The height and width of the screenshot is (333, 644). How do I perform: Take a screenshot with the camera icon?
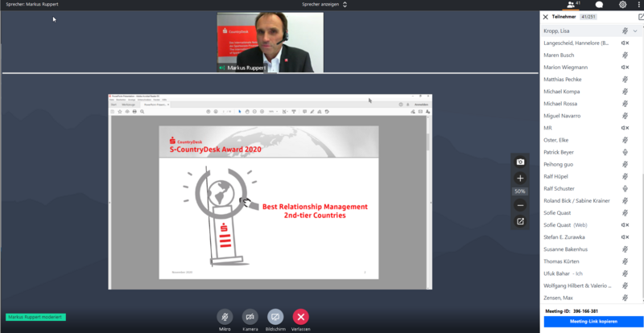coord(520,162)
